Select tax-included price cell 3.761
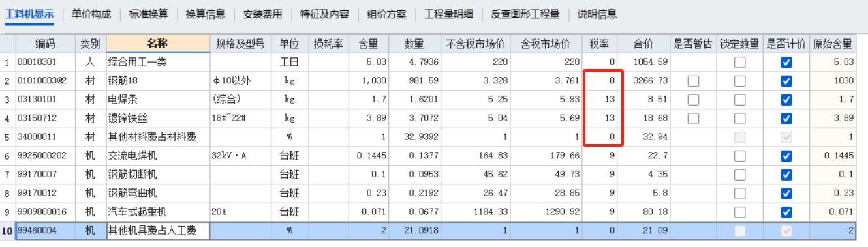The width and height of the screenshot is (868, 247). tap(546, 81)
